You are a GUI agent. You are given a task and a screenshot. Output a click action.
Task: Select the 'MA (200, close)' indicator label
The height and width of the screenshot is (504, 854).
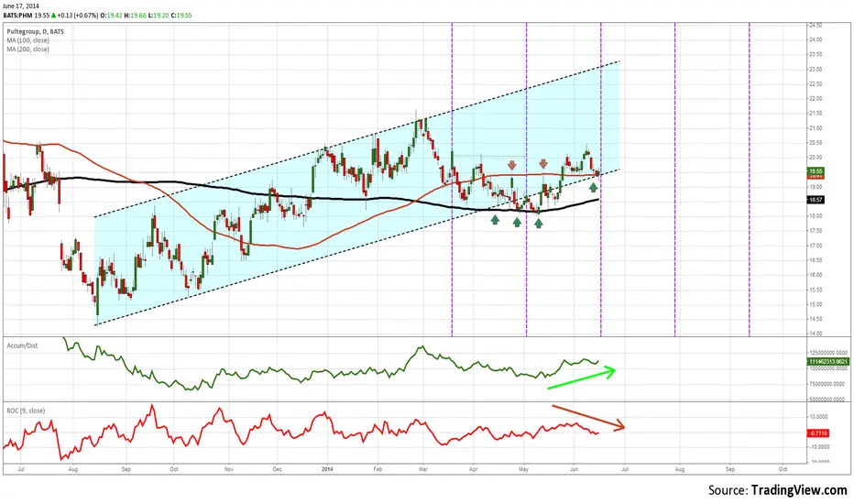point(27,49)
